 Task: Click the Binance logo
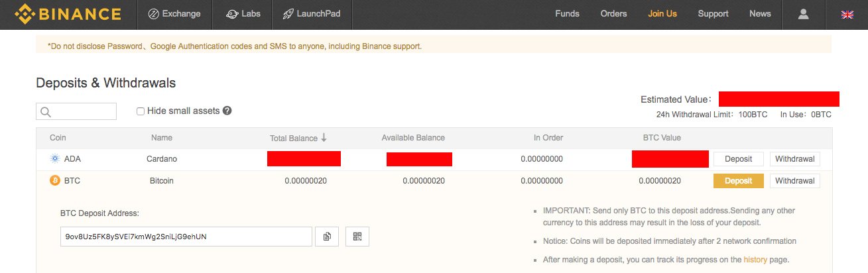(68, 13)
